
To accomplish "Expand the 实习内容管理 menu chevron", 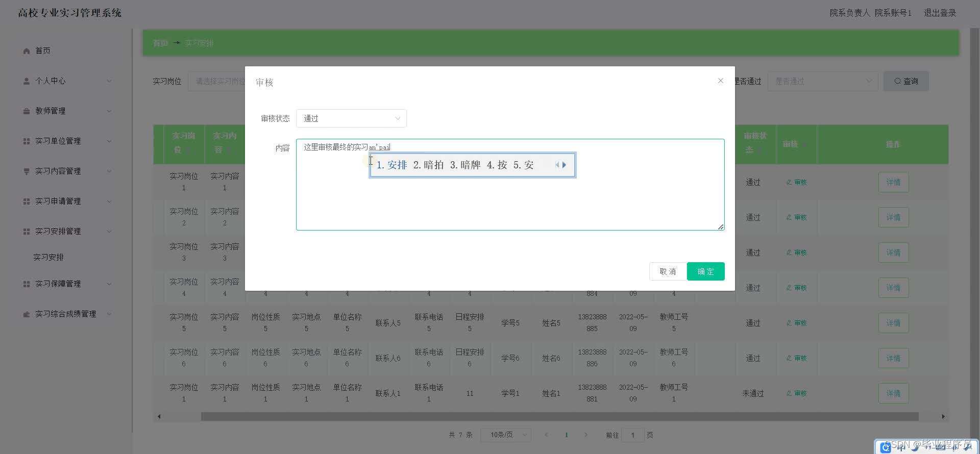I will pyautogui.click(x=109, y=171).
